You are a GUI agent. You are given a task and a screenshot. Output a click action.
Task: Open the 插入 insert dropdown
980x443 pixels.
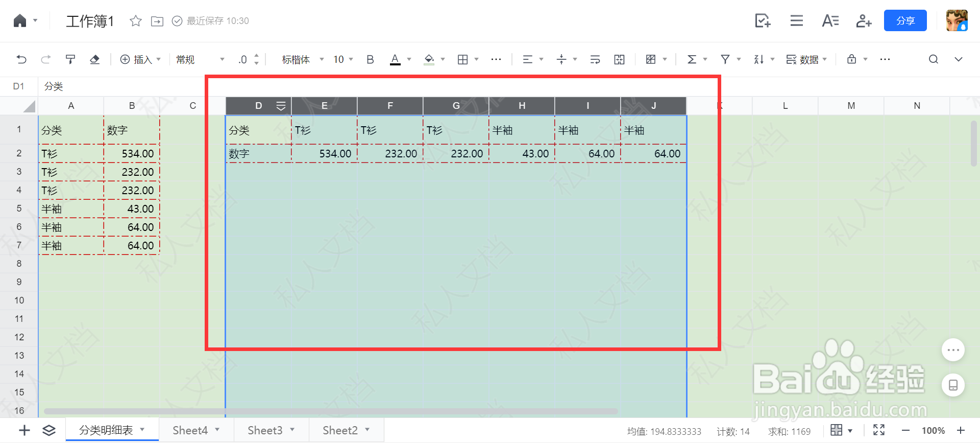point(140,59)
